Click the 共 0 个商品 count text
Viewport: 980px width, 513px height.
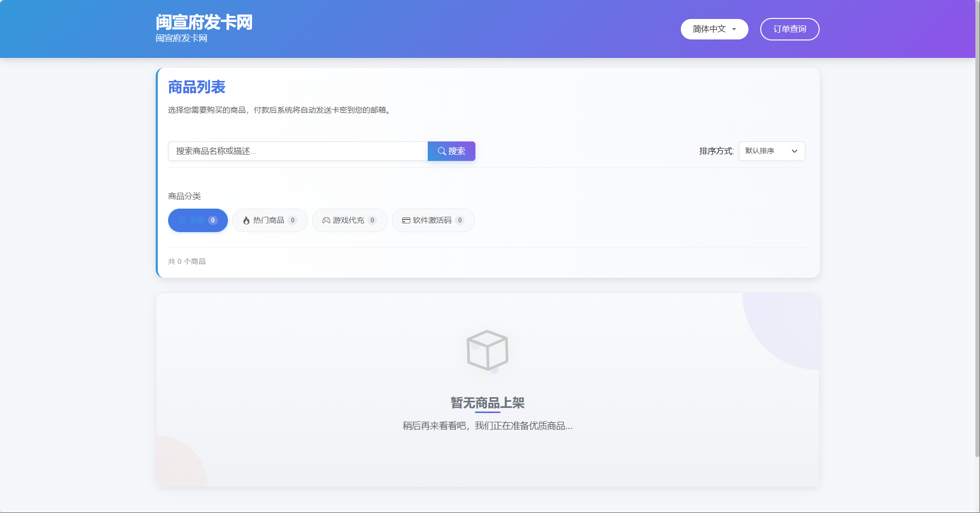tap(187, 261)
